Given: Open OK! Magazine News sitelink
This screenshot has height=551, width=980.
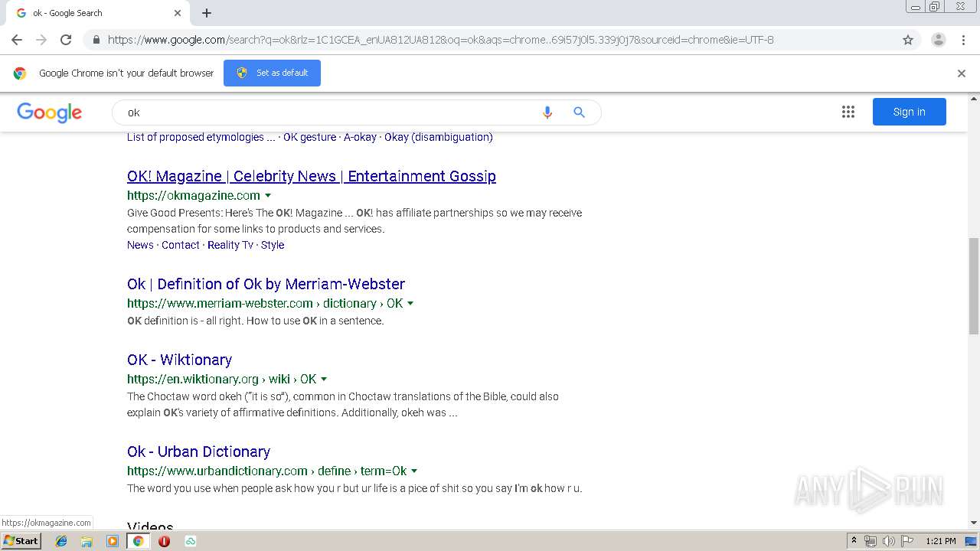Looking at the screenshot, I should [140, 245].
